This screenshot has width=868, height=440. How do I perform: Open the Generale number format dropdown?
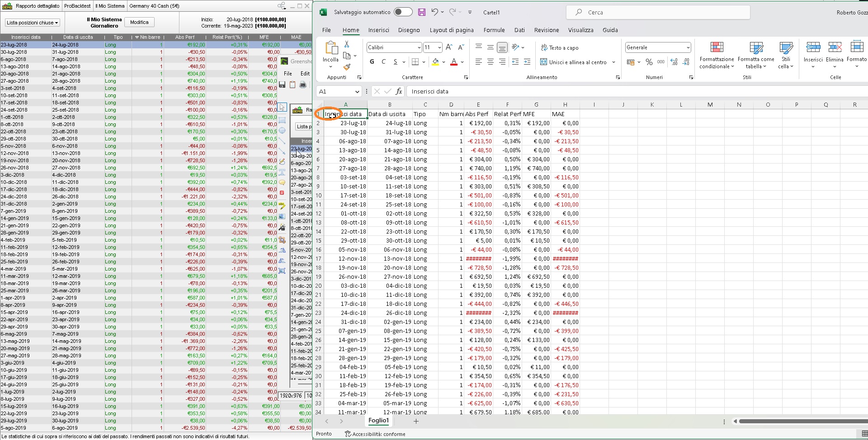click(688, 47)
